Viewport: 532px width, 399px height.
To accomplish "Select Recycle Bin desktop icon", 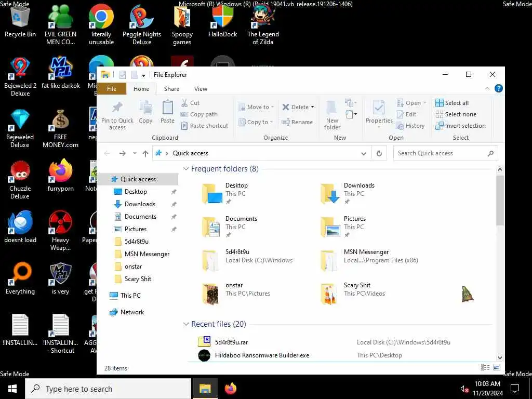I will coord(20,22).
